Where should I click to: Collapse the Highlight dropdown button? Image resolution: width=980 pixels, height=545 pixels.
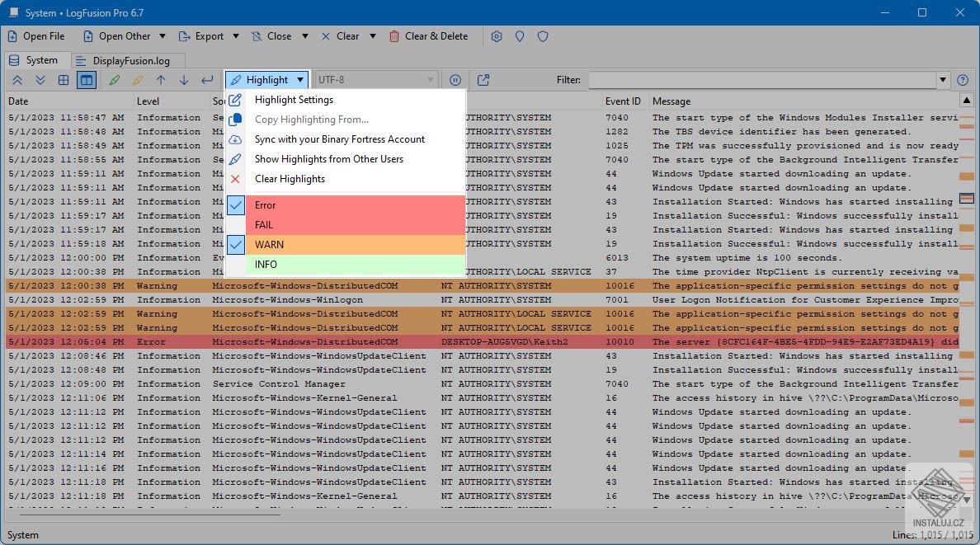click(267, 80)
